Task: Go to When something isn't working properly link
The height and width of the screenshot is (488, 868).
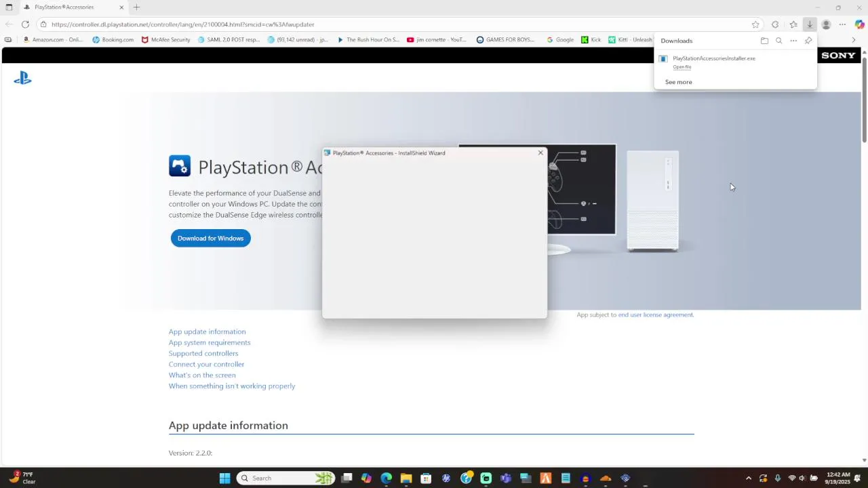Action: click(232, 386)
